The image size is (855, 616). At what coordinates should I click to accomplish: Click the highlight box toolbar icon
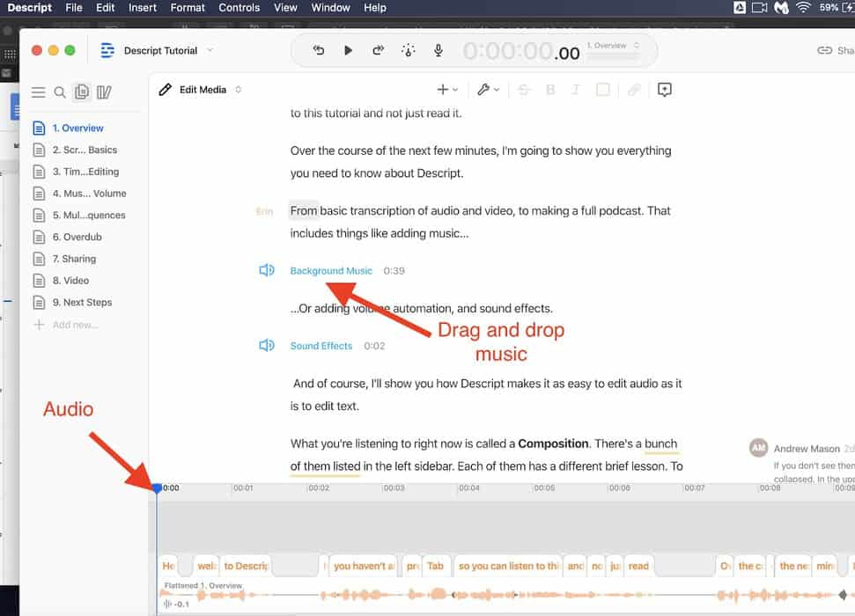click(x=602, y=90)
